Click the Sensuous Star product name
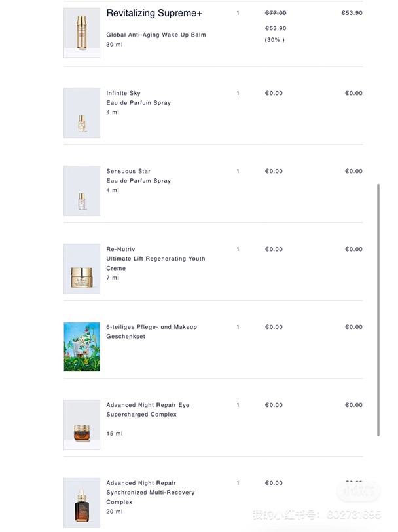The width and height of the screenshot is (398, 532). [x=128, y=171]
